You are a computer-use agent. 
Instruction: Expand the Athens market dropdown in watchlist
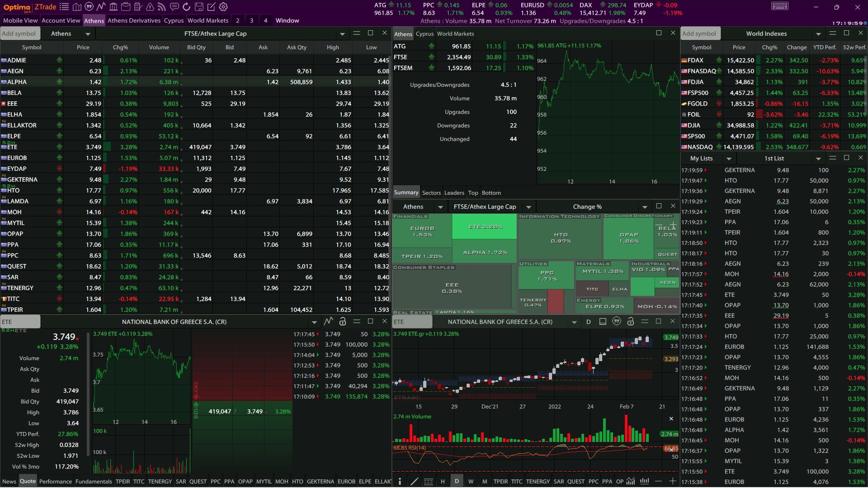[x=88, y=34]
